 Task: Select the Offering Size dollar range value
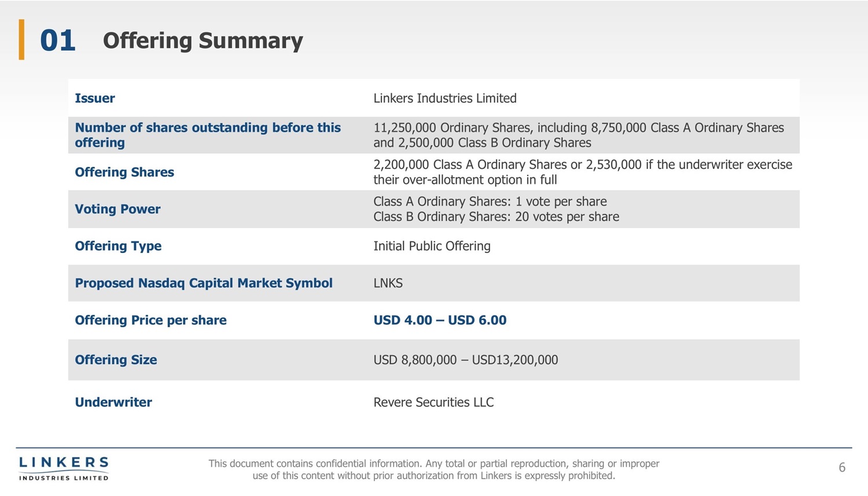[465, 360]
